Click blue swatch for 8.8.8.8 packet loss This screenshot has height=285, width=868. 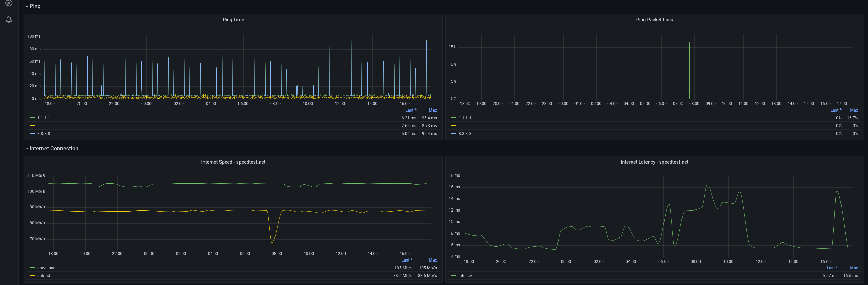point(454,133)
